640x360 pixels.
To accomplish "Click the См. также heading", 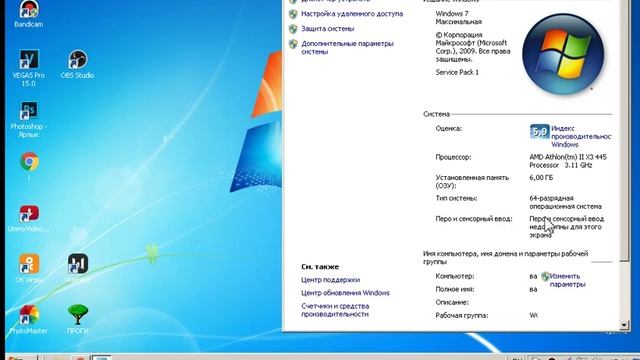I will click(x=320, y=267).
